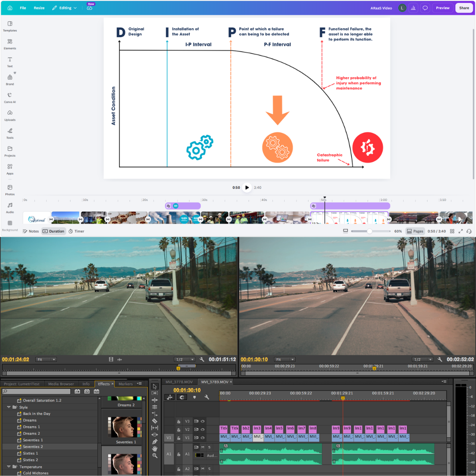Viewport: 476px width, 476px height.
Task: Click the Timer button in Canva
Action: pyautogui.click(x=76, y=231)
